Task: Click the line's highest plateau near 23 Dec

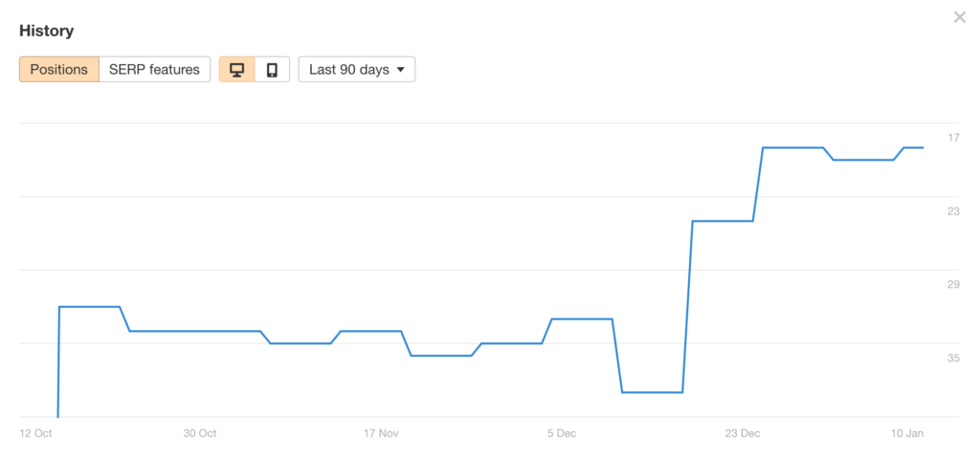Action: [792, 147]
